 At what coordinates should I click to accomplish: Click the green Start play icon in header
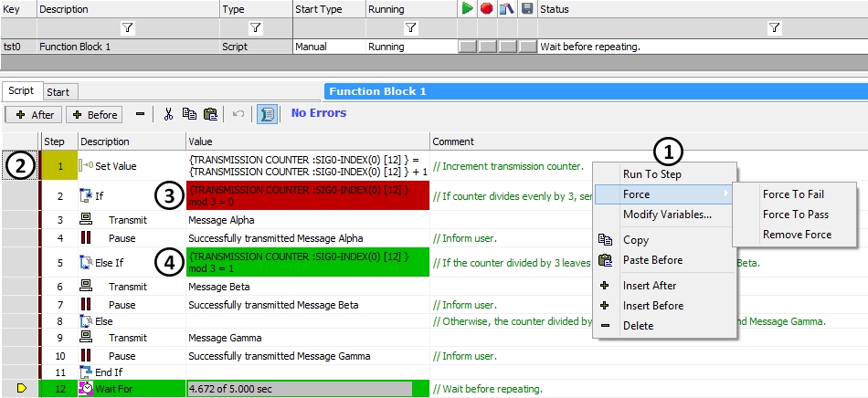pos(467,9)
